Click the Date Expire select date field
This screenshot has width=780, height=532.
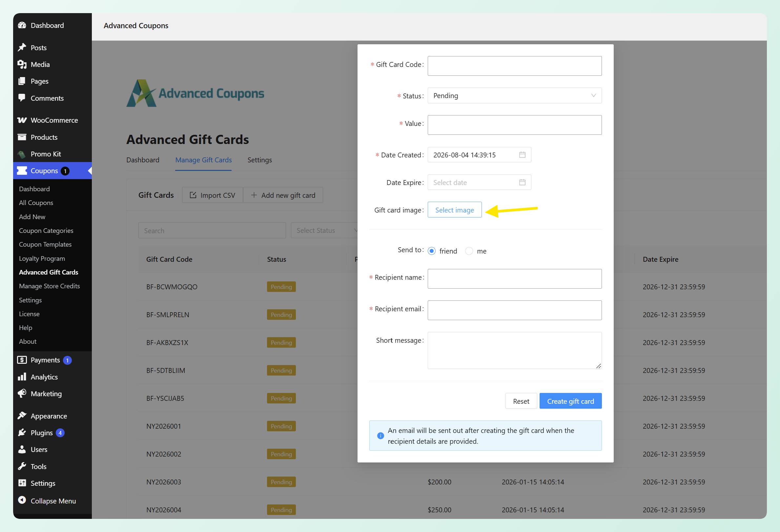coord(479,182)
